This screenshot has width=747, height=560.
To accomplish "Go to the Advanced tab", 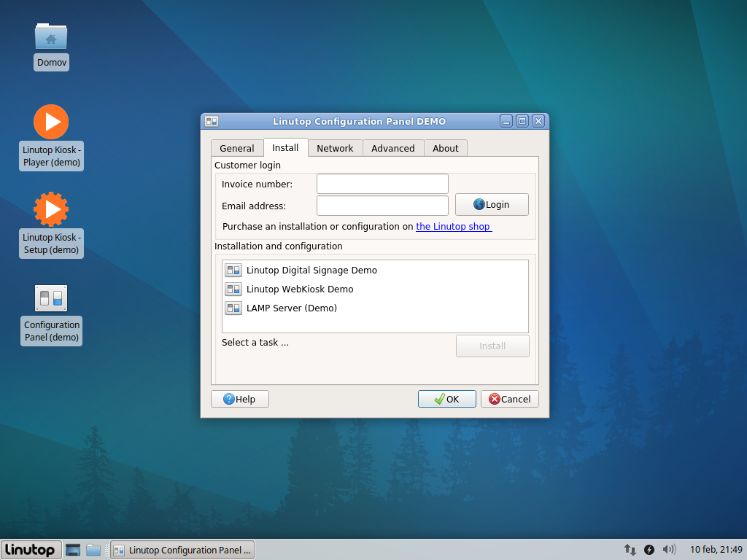I will click(393, 148).
